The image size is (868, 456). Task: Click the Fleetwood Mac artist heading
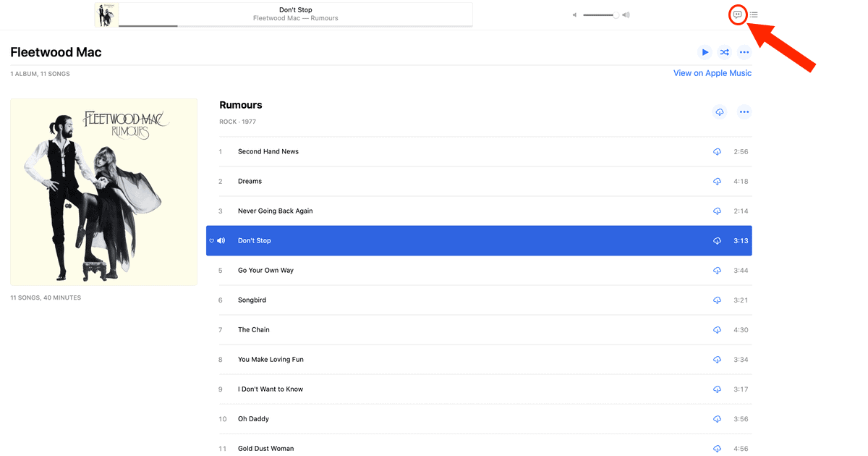(x=56, y=52)
